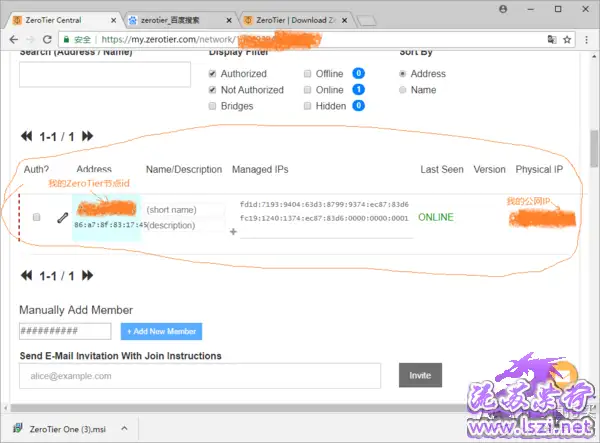
Task: Click the secure lock icon in address bar
Action: point(67,39)
